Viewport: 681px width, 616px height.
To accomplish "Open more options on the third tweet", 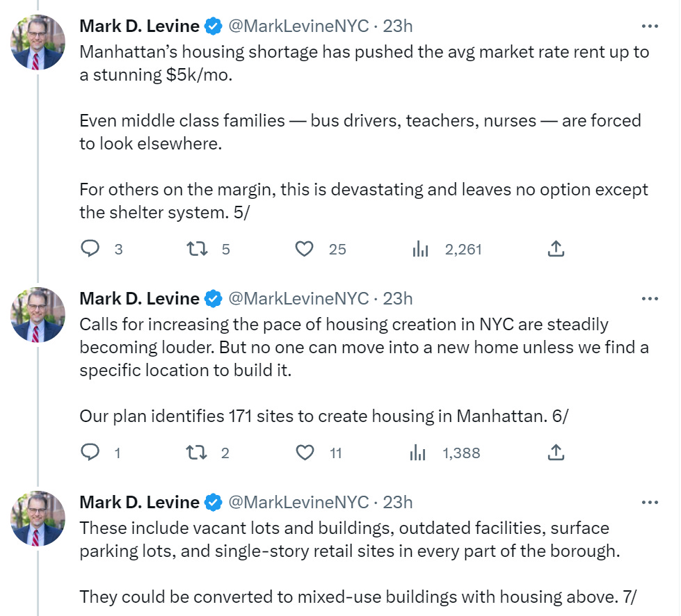I will pyautogui.click(x=649, y=503).
